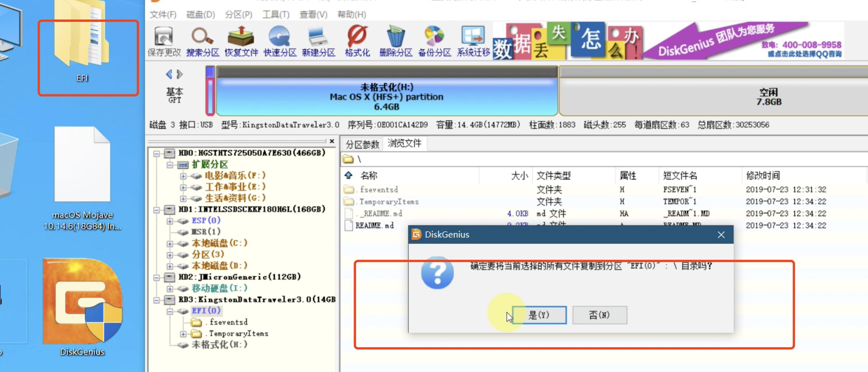The width and height of the screenshot is (868, 372).
Task: Click 是(Y) to confirm copying files
Action: (539, 315)
